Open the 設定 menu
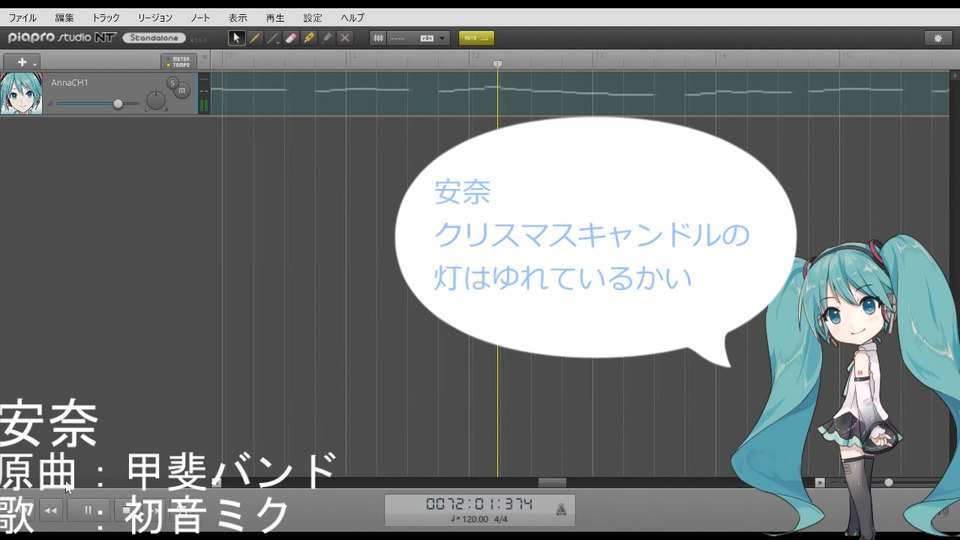Viewport: 960px width, 540px height. pos(313,18)
